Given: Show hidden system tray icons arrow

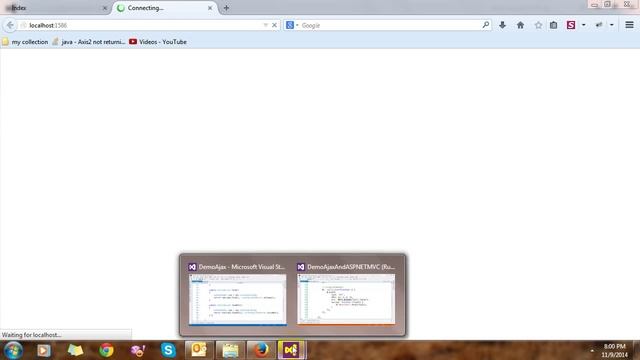Looking at the screenshot, I should (x=592, y=351).
